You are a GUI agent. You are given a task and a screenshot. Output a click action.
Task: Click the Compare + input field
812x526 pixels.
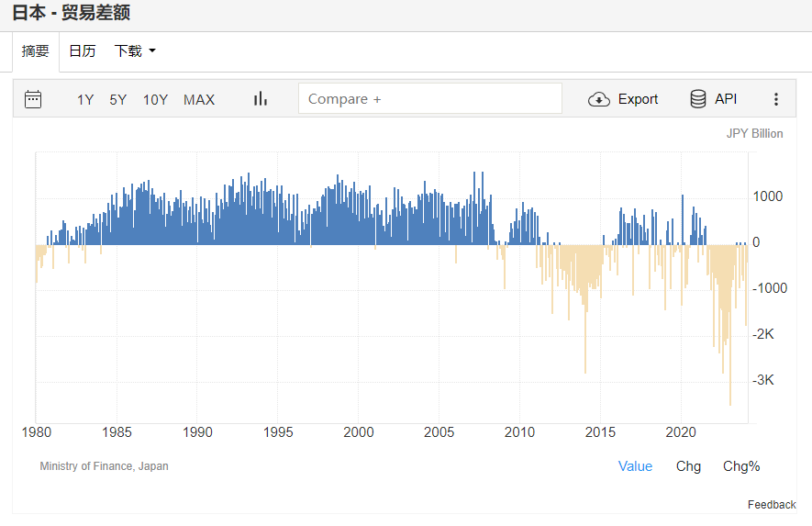429,99
